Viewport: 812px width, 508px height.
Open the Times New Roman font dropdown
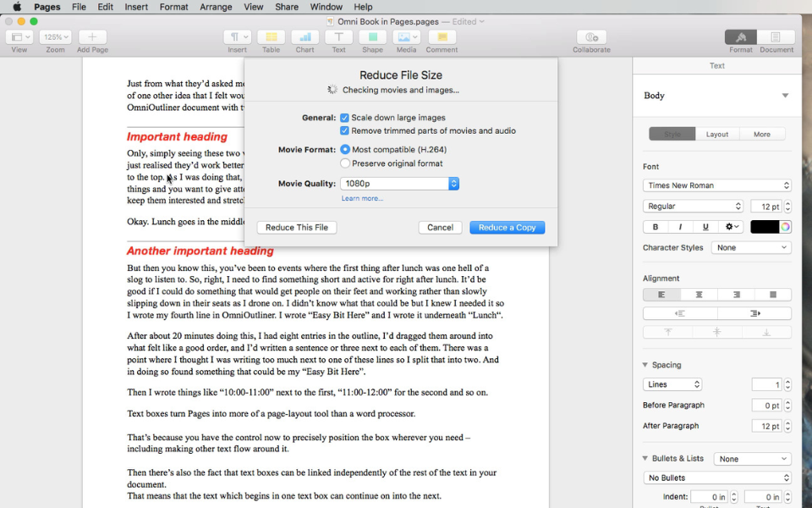[x=716, y=185]
